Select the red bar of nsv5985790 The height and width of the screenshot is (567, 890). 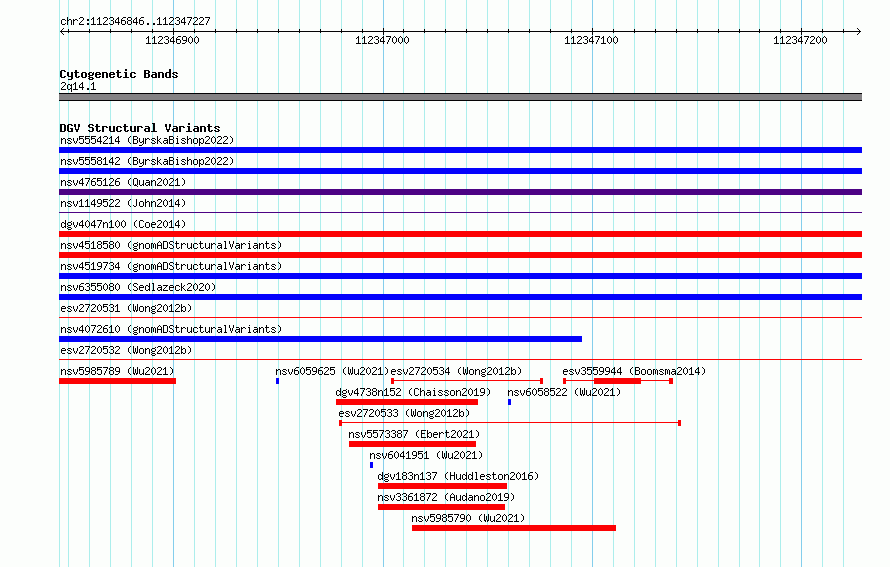coord(514,528)
